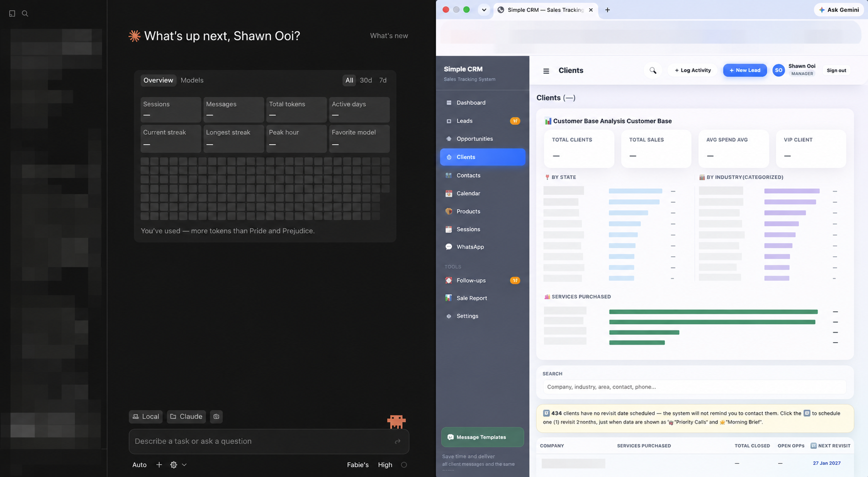Click the top purple By Industry bar

coord(792,191)
